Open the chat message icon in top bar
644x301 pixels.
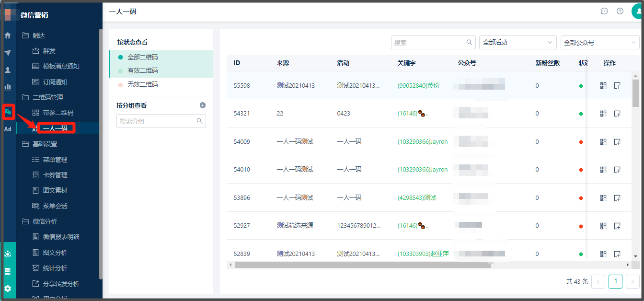(x=604, y=11)
